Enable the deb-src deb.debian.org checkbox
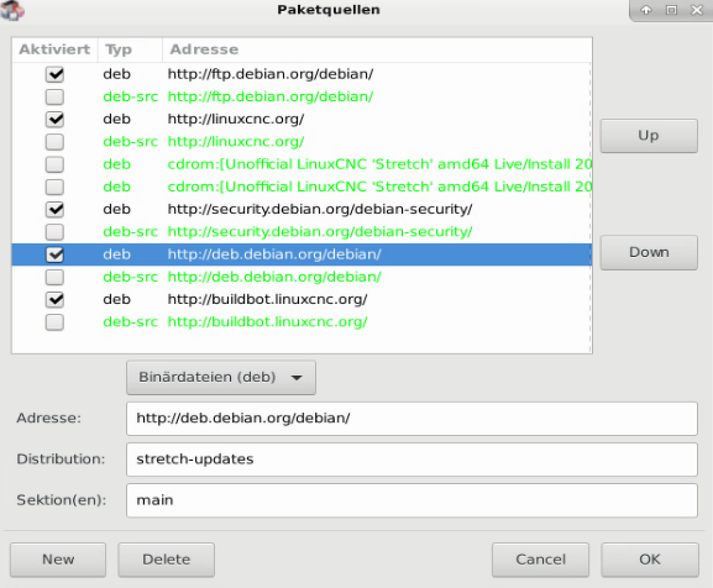 click(x=54, y=277)
